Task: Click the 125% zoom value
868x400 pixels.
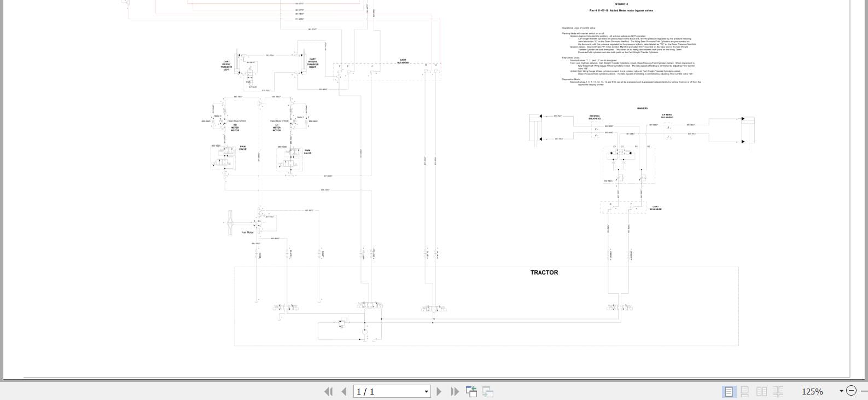Action: point(812,391)
